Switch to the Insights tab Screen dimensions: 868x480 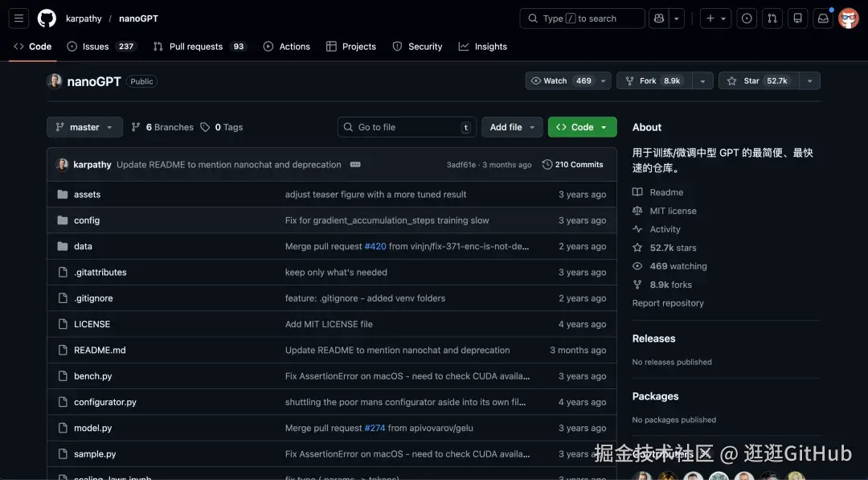click(x=483, y=47)
